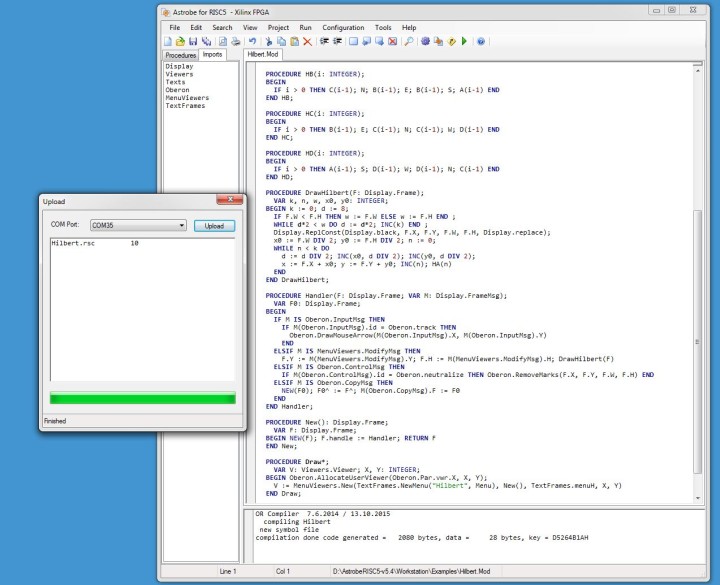
Task: Minimize the Astrobe window
Action: coord(656,10)
